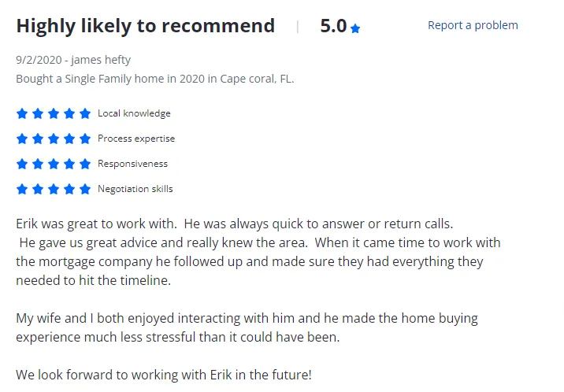The width and height of the screenshot is (564, 392).
Task: Click third star in Process expertise row
Action: [54, 139]
